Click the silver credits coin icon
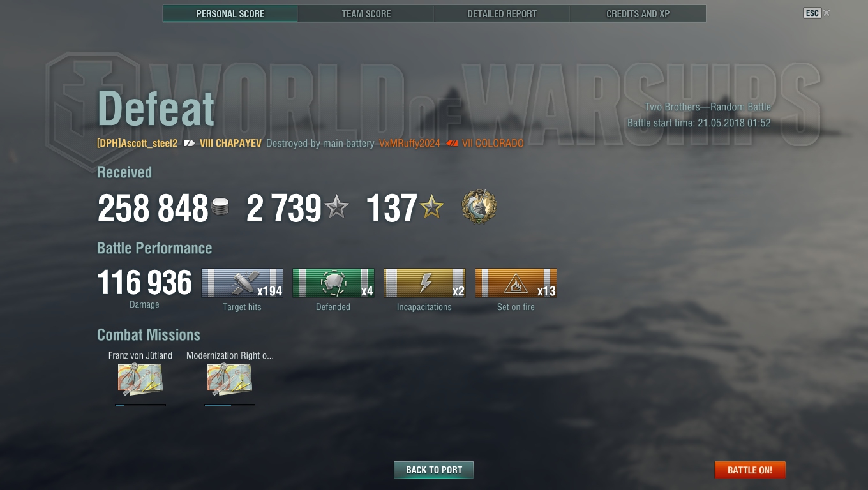This screenshot has width=868, height=490. coord(220,207)
